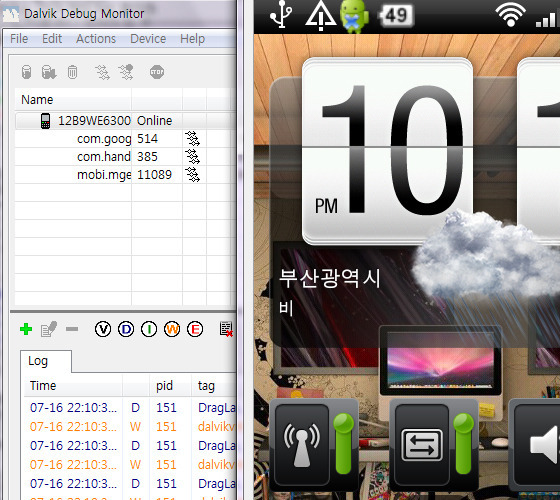Image resolution: width=560 pixels, height=500 pixels.
Task: Click the Dalvik Debug Monitor title icon
Action: pos(11,14)
